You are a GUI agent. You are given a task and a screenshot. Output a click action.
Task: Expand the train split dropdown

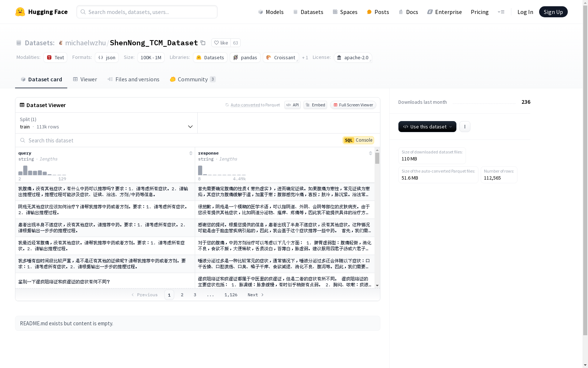click(x=107, y=123)
